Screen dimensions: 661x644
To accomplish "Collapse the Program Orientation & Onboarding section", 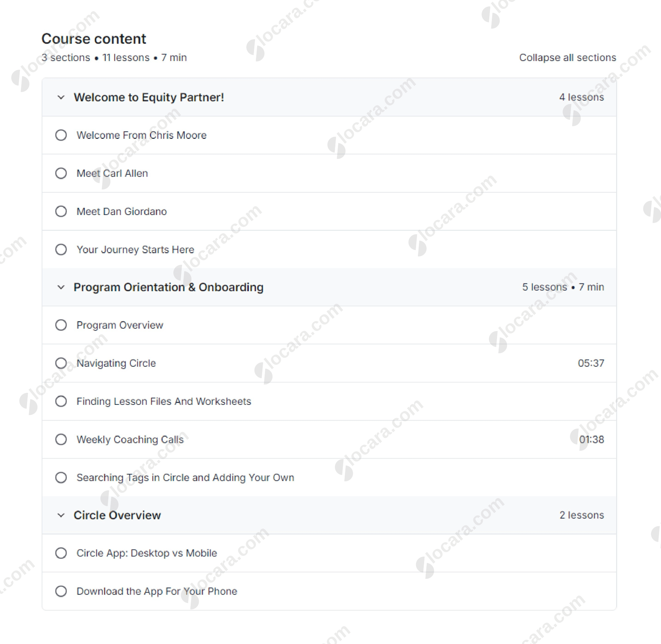I will (61, 287).
